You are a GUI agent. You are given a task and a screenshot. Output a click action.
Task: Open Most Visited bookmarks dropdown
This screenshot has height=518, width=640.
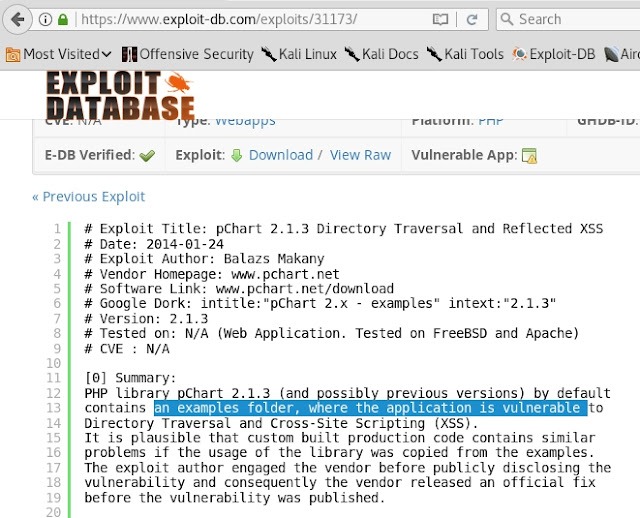point(58,54)
